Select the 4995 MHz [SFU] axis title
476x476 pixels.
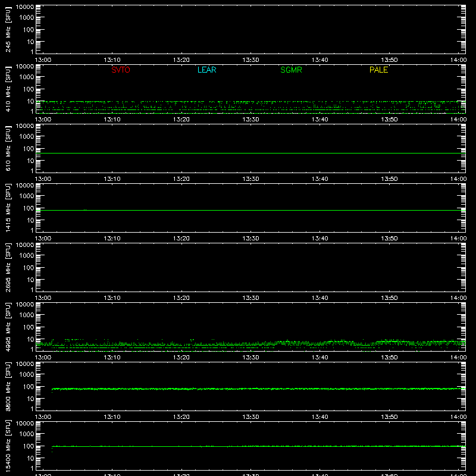8,327
